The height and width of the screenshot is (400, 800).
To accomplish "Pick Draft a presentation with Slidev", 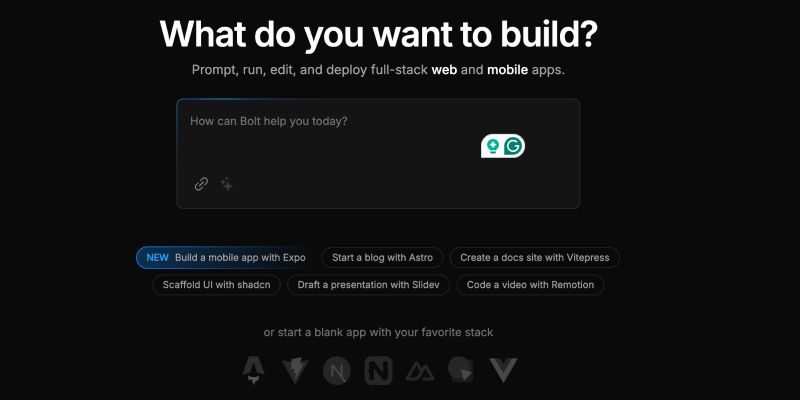I will [x=368, y=284].
